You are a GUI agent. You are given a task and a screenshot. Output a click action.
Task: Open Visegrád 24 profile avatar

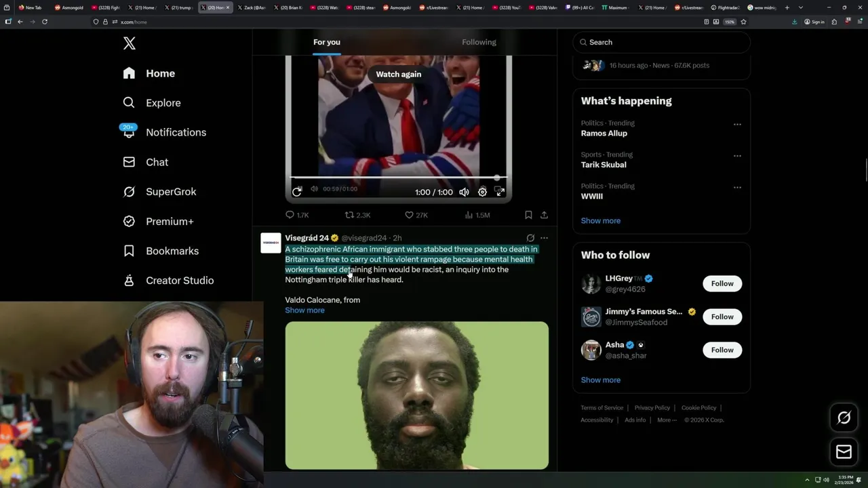[x=271, y=243]
